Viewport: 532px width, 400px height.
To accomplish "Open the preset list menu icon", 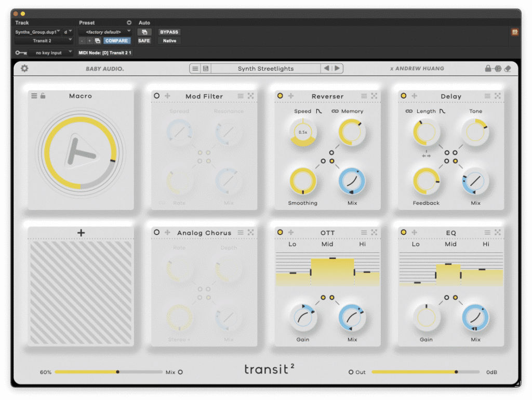I will pos(195,69).
